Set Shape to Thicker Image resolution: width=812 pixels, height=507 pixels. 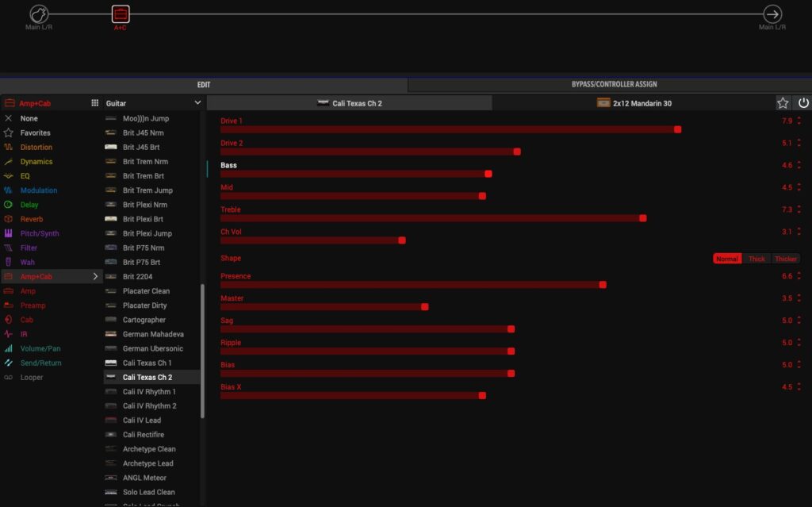785,259
